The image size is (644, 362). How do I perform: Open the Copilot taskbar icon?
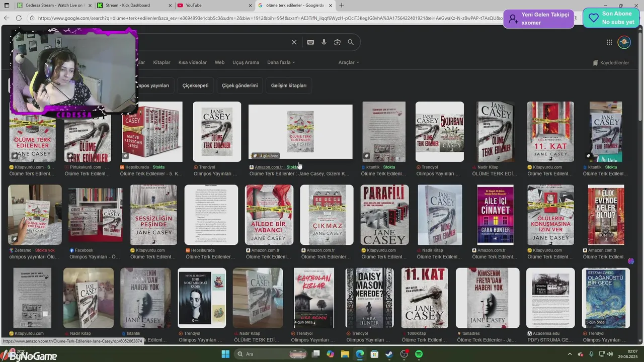pos(330,354)
